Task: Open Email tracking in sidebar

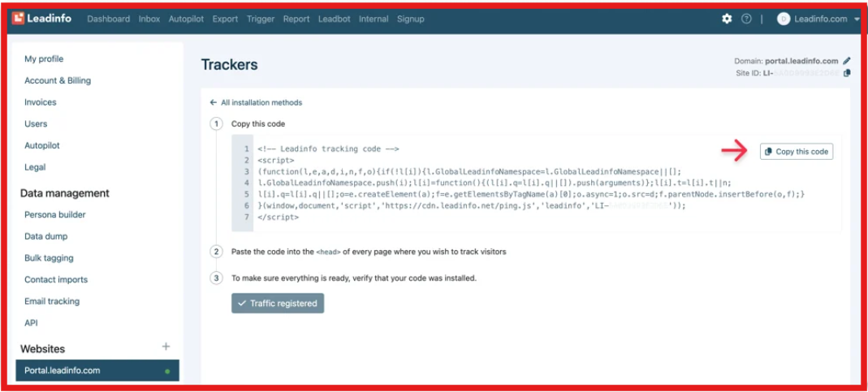Action: 52,301
